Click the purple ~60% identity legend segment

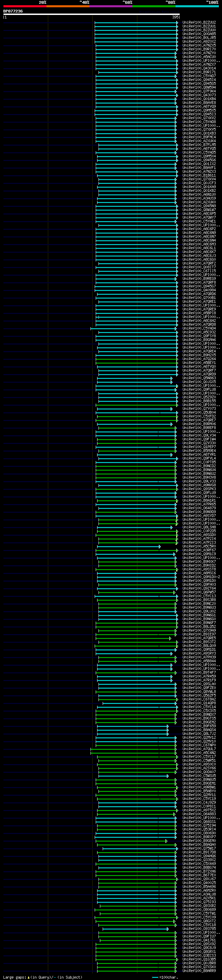coord(111,6)
